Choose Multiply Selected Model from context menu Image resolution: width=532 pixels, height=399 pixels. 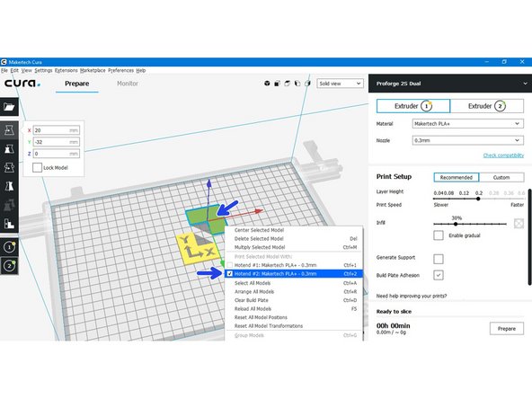(294, 247)
